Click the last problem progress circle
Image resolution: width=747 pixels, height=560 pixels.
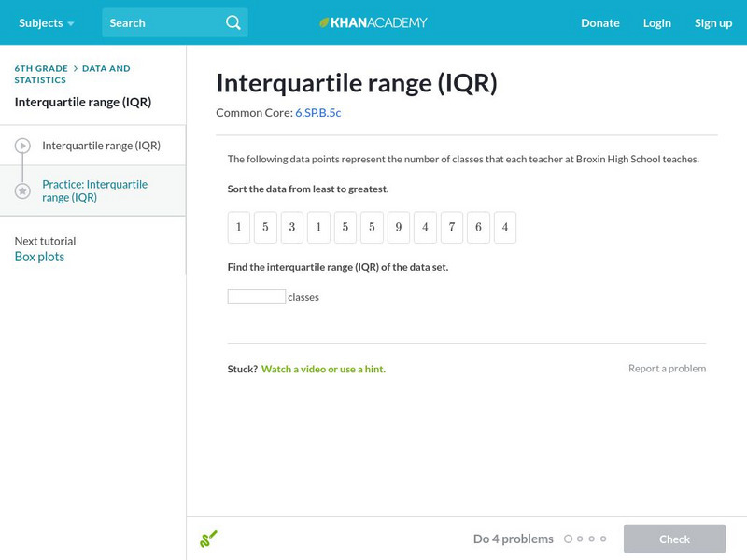[x=603, y=539]
